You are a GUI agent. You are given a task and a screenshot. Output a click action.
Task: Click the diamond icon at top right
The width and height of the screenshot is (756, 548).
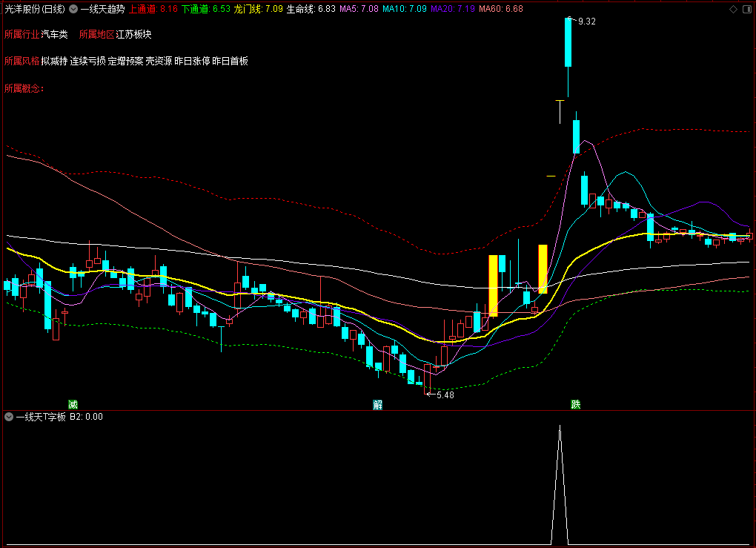click(733, 9)
